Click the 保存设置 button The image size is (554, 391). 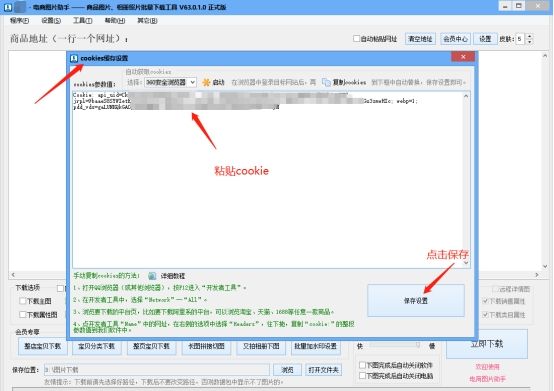416,301
